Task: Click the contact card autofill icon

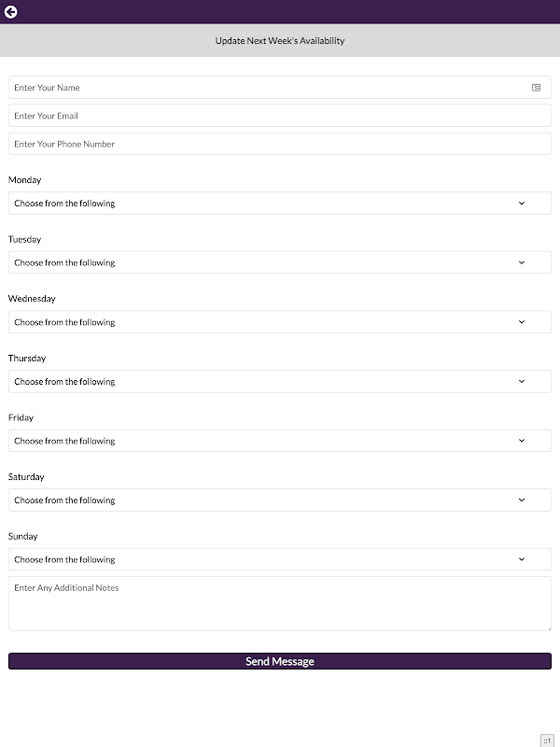Action: point(537,88)
